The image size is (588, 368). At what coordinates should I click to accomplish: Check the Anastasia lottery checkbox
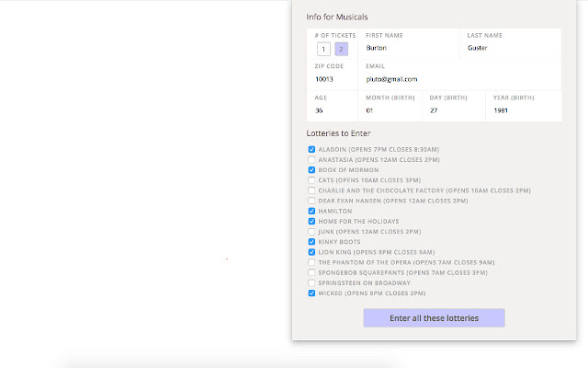[311, 159]
